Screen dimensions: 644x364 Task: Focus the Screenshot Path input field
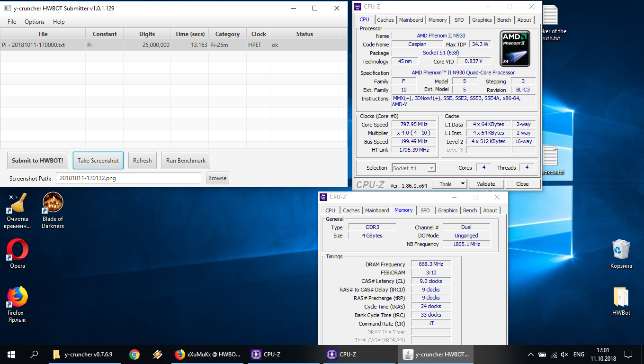tap(128, 178)
